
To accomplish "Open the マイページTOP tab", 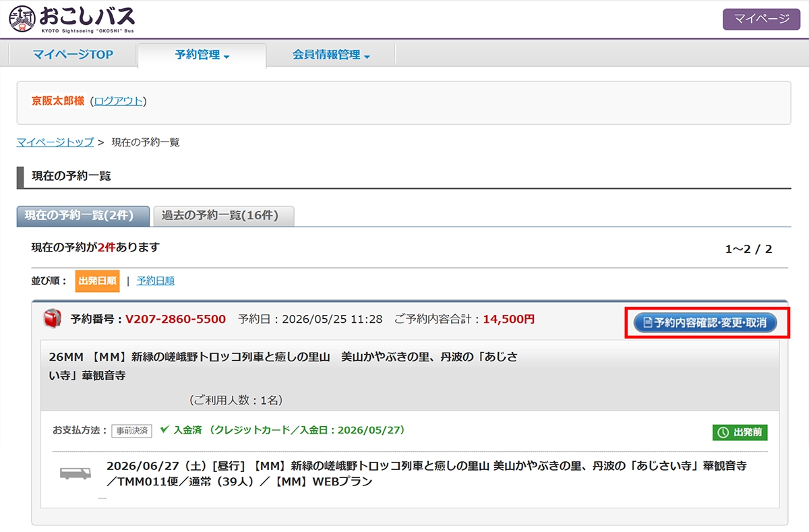I will point(73,55).
